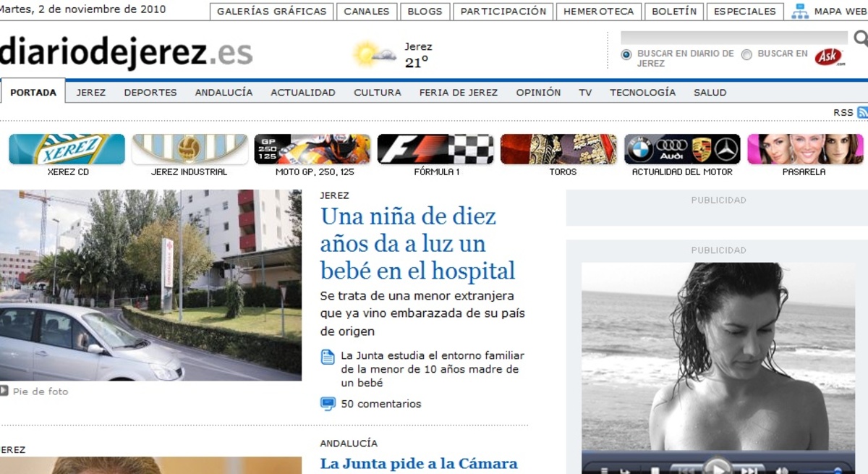
Task: Click the magnifier search icon
Action: click(x=861, y=38)
